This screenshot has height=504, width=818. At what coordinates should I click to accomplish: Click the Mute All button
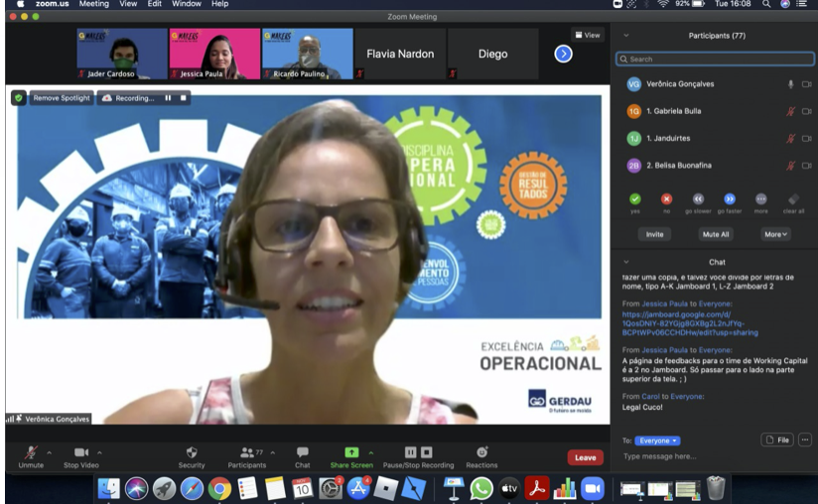click(x=716, y=234)
